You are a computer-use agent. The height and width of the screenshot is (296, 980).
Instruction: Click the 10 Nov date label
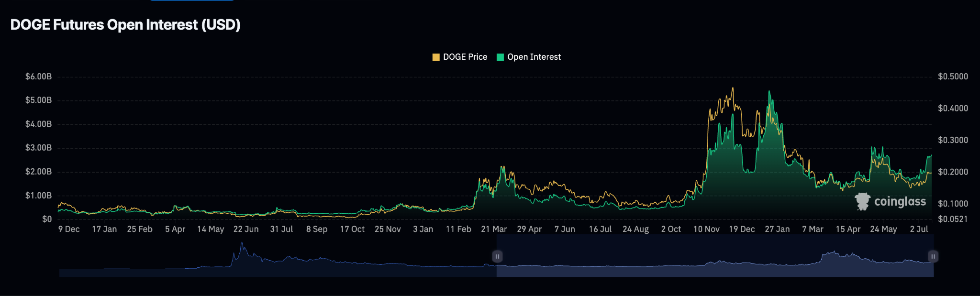(706, 229)
